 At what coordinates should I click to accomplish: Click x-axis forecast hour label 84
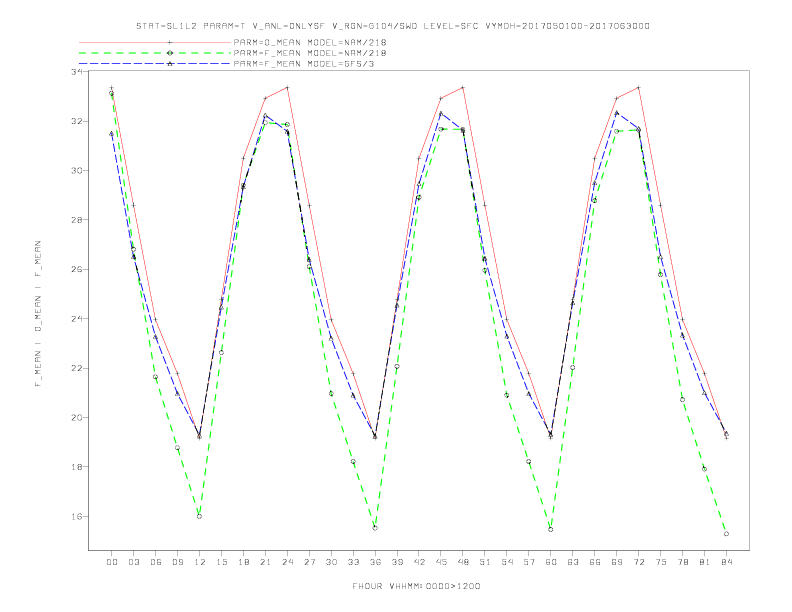click(727, 562)
